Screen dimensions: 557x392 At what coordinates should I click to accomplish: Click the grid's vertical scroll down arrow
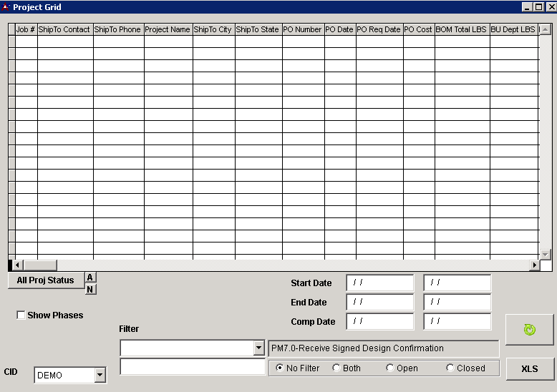pos(545,254)
